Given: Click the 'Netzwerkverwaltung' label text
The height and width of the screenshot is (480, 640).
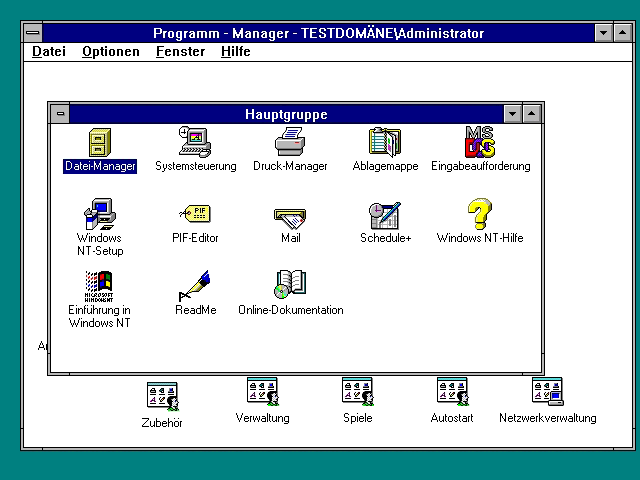Looking at the screenshot, I should click(x=548, y=418).
